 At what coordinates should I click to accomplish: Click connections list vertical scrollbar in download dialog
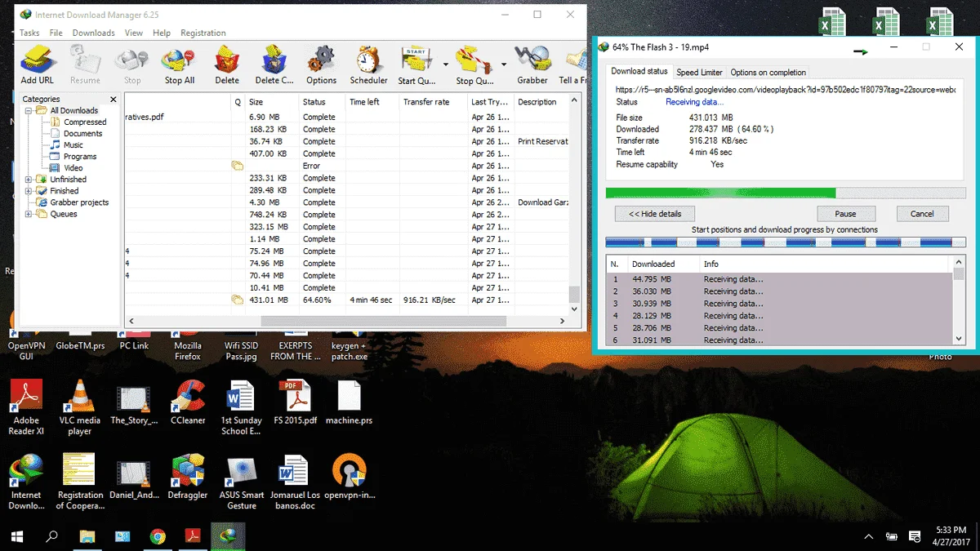(960, 300)
